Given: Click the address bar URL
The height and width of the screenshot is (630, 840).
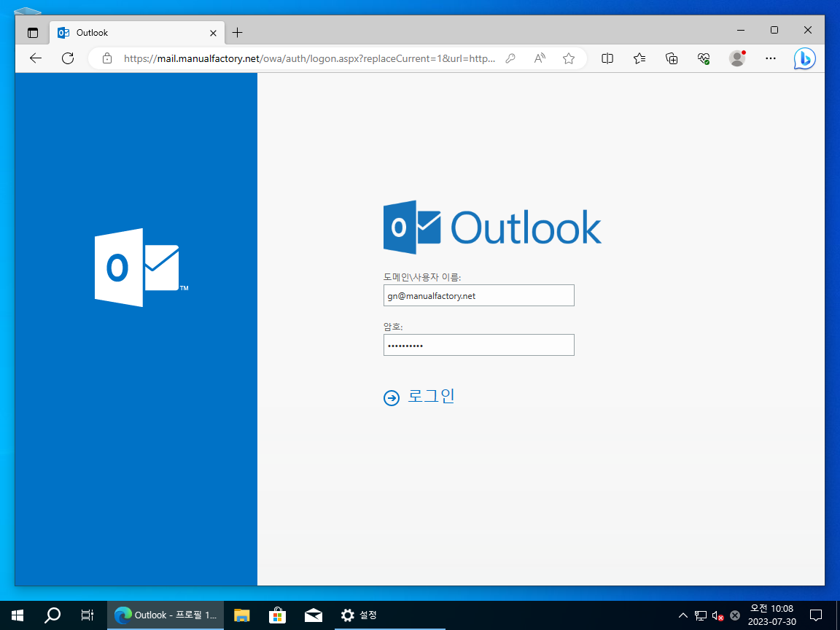Looking at the screenshot, I should (x=309, y=58).
